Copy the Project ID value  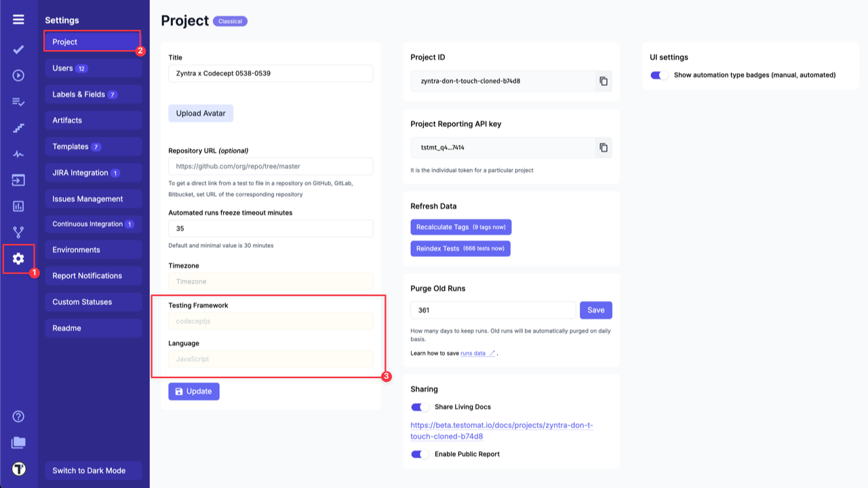603,80
